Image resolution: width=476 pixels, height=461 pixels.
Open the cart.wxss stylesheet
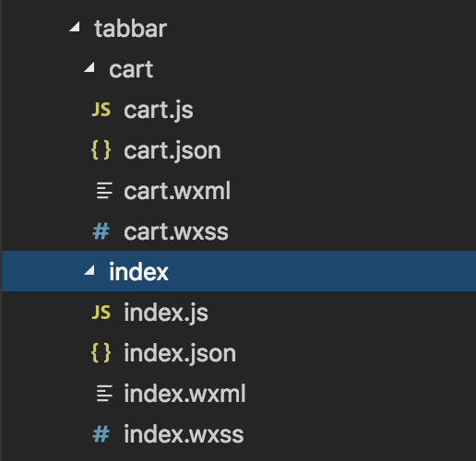(x=176, y=231)
